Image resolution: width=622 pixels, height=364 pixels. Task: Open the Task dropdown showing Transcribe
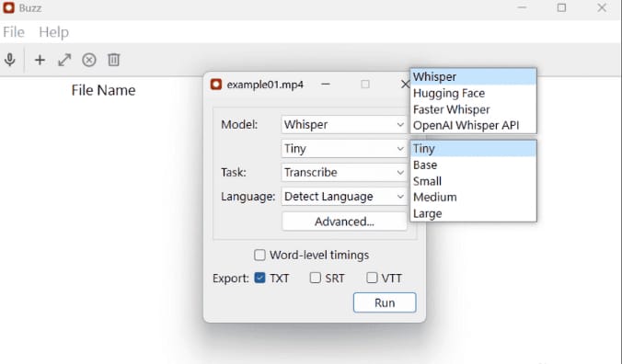coord(344,172)
